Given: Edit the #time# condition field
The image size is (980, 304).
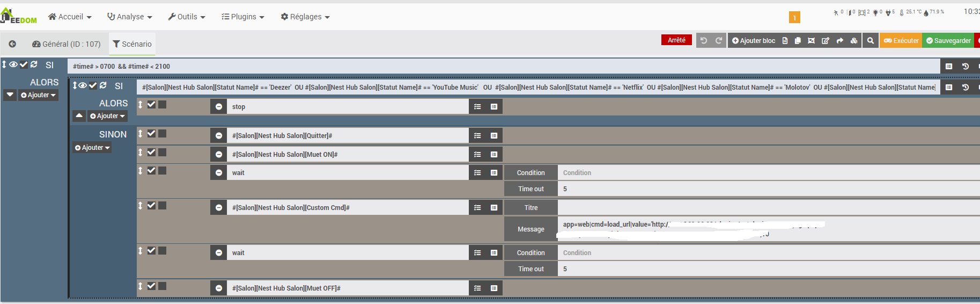Looking at the screenshot, I should 504,66.
